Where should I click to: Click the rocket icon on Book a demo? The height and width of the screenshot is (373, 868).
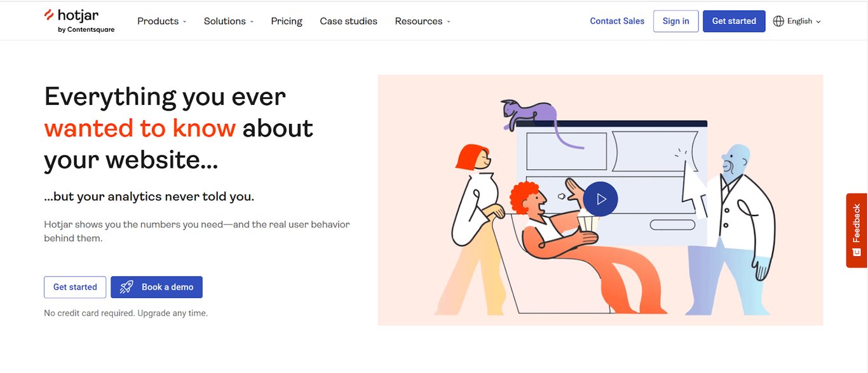pyautogui.click(x=125, y=287)
